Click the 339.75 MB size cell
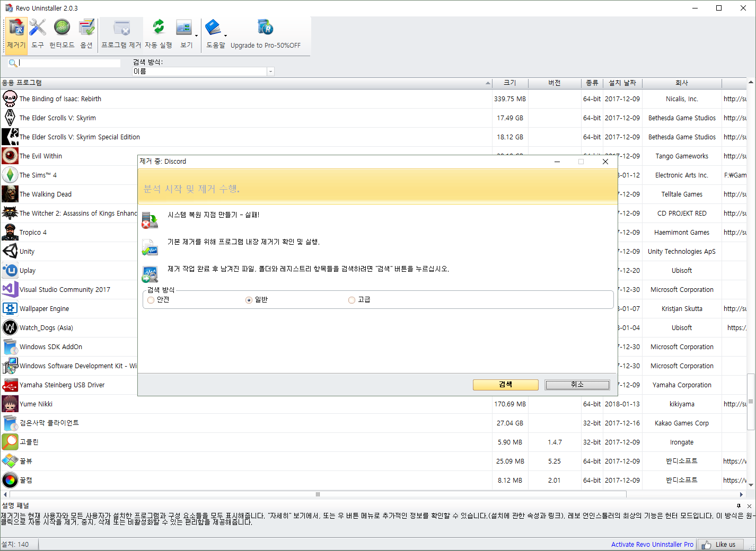Screen dimensions: 756x551 (x=510, y=99)
